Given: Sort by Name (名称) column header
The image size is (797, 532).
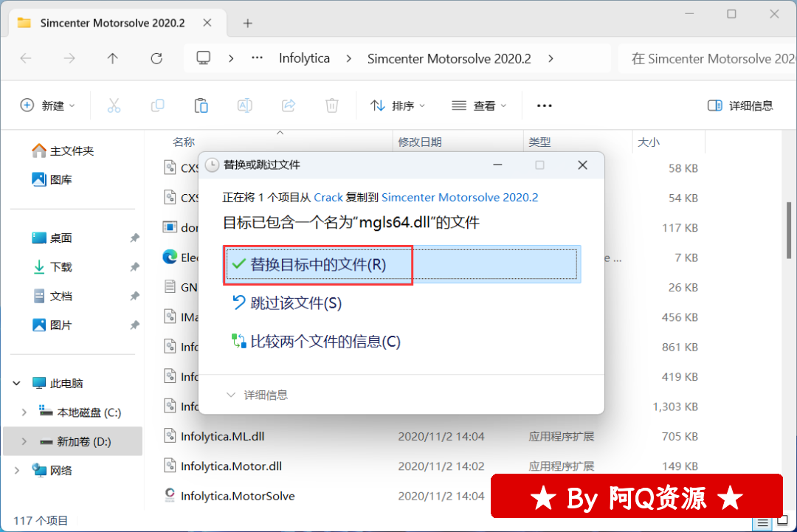Looking at the screenshot, I should click(x=184, y=142).
